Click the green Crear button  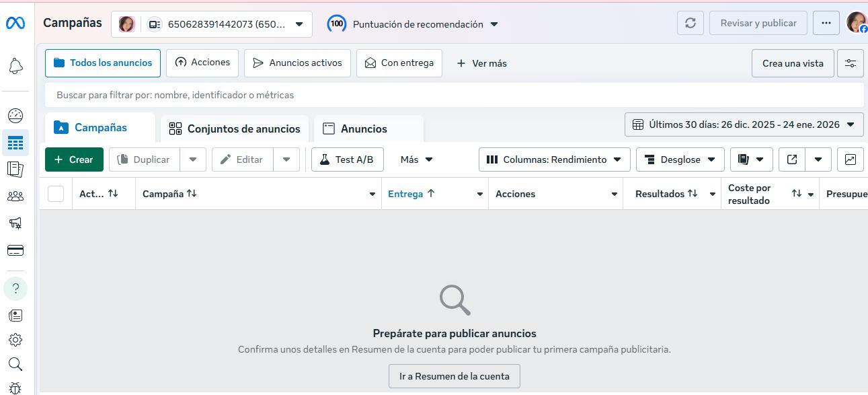[74, 159]
